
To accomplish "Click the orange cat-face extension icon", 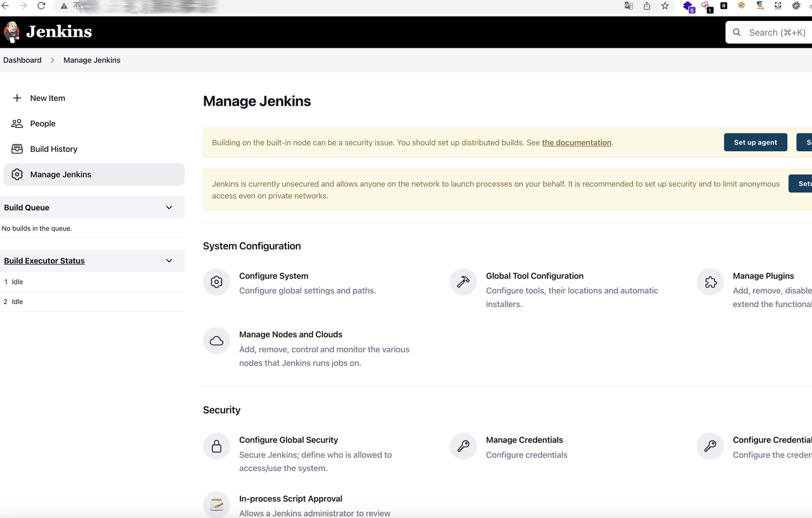I will [742, 6].
